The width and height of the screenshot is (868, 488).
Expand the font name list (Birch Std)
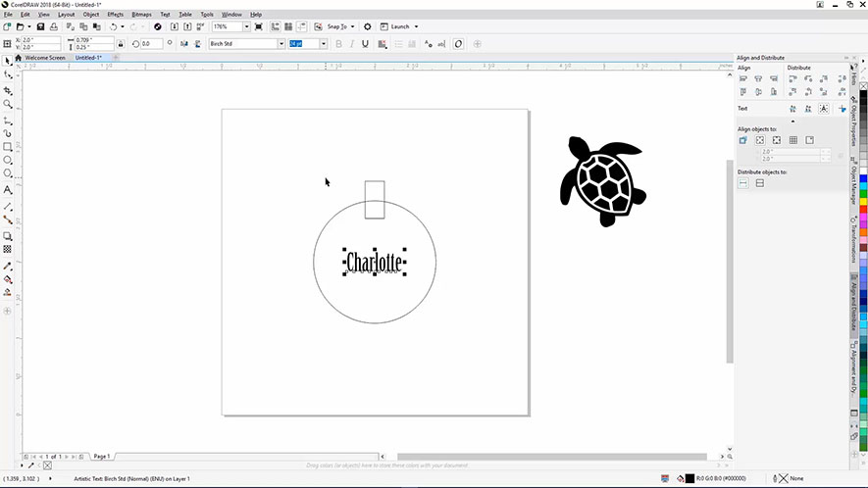(x=281, y=44)
